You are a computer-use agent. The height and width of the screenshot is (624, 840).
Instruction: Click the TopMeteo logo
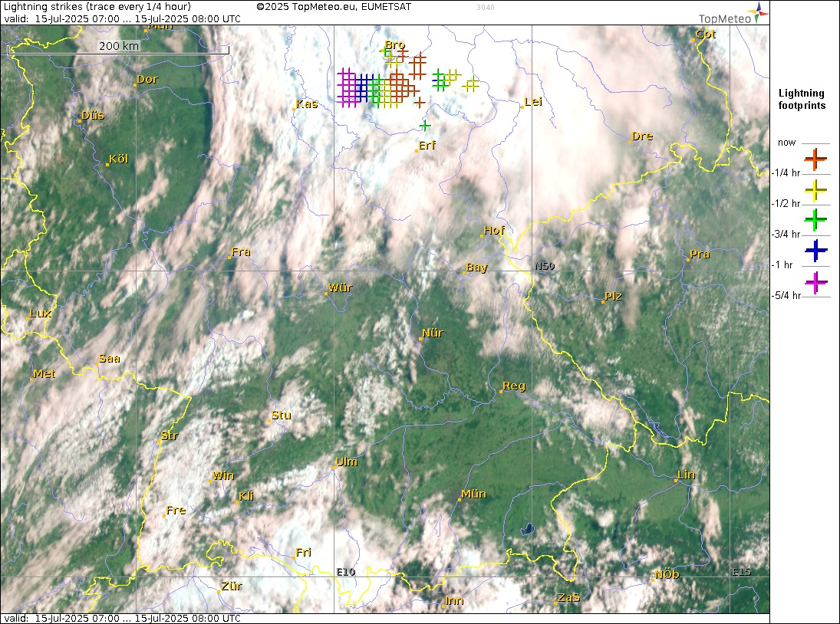(x=733, y=13)
